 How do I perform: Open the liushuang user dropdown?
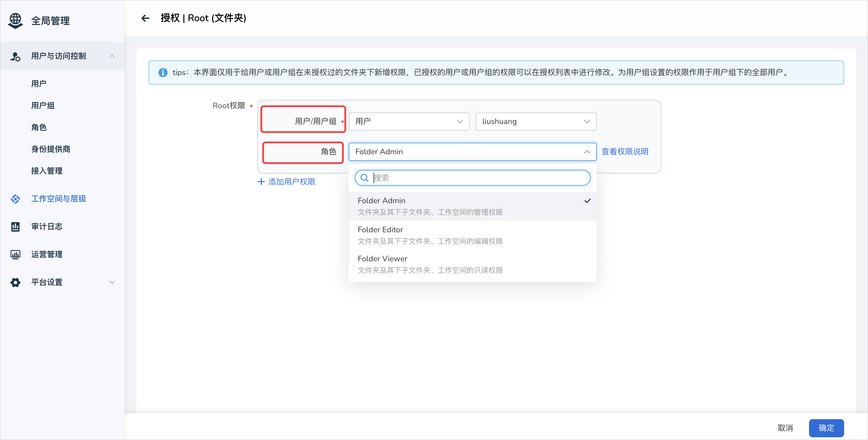[536, 122]
